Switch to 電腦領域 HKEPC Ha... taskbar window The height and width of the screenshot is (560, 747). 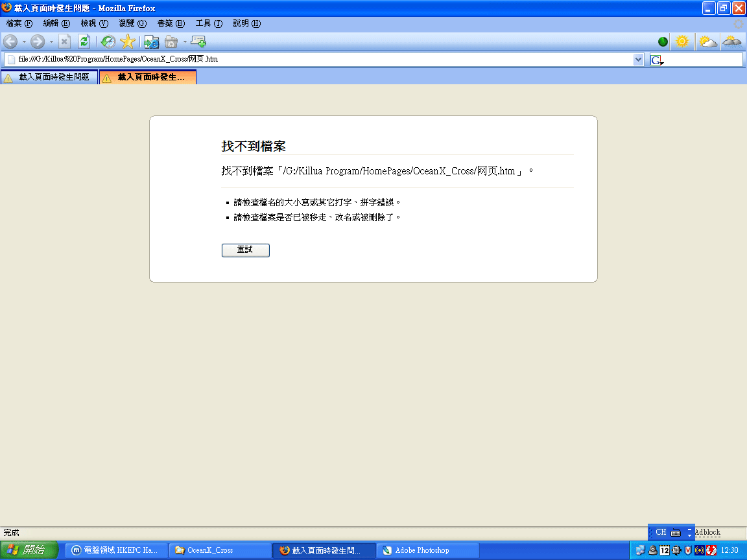[x=116, y=550]
